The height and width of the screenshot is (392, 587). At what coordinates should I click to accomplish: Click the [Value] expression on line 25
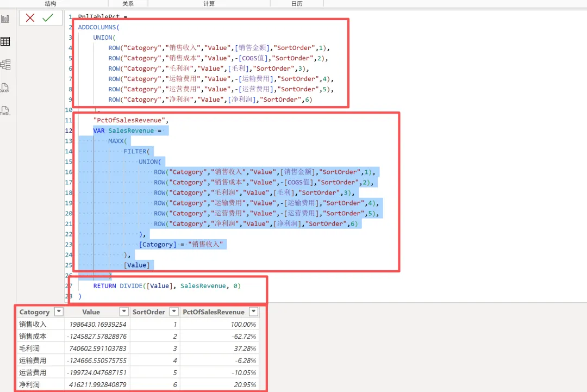pyautogui.click(x=136, y=265)
